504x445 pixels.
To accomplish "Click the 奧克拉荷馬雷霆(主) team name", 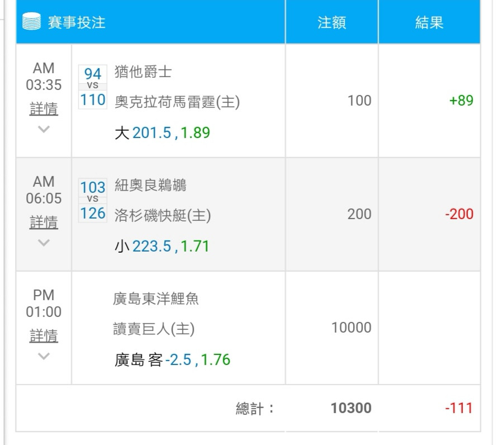I will pos(177,102).
